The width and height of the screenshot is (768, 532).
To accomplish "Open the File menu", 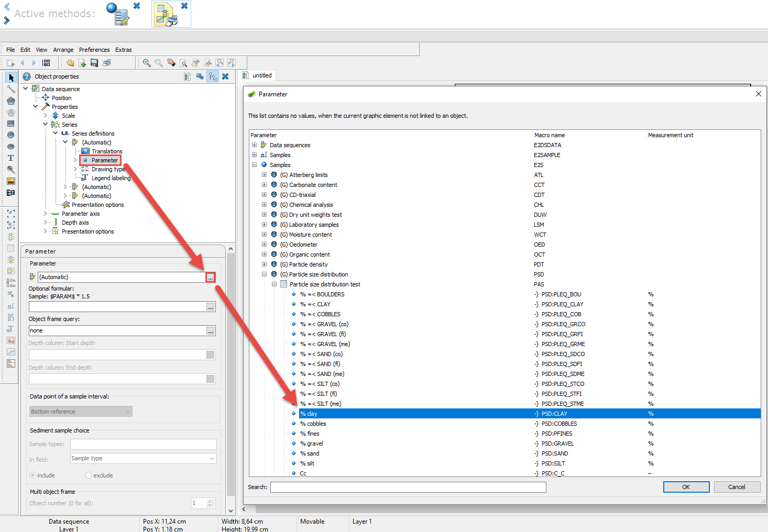I will (x=10, y=50).
